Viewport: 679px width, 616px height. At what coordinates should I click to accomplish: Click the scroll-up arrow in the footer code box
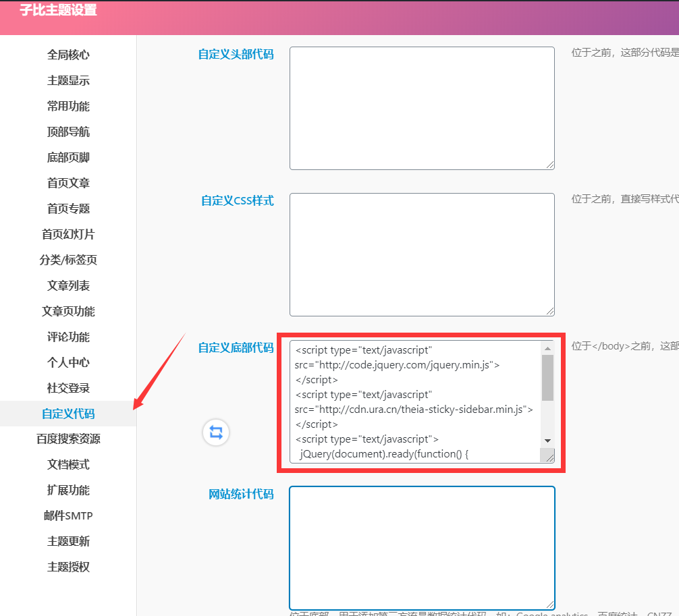click(547, 348)
